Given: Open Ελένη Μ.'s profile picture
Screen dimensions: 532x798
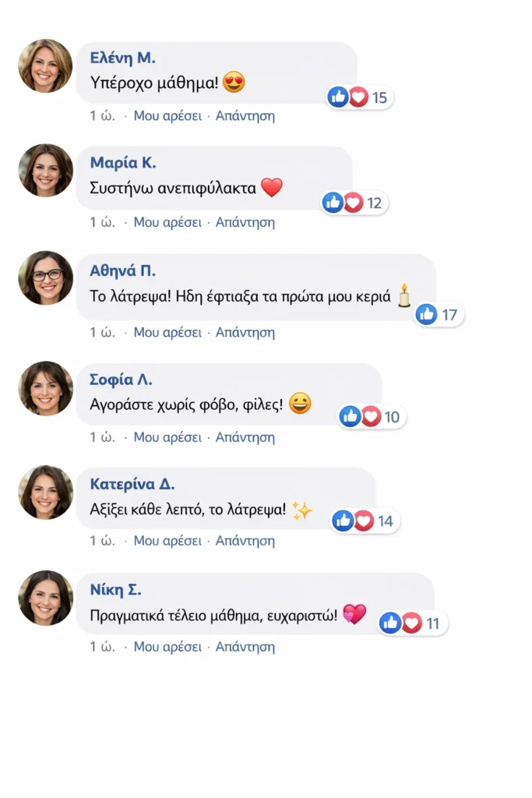Looking at the screenshot, I should tap(45, 66).
